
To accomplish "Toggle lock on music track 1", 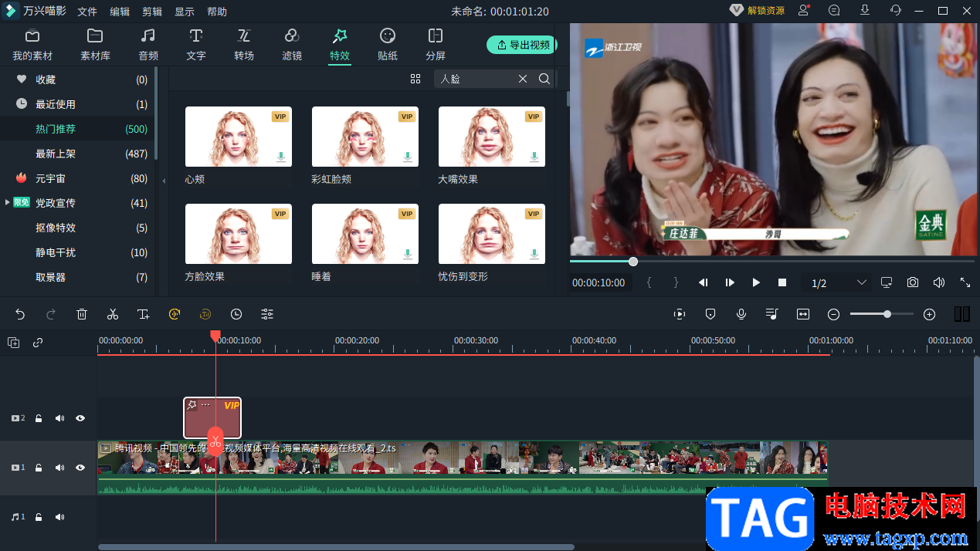I will (x=39, y=517).
